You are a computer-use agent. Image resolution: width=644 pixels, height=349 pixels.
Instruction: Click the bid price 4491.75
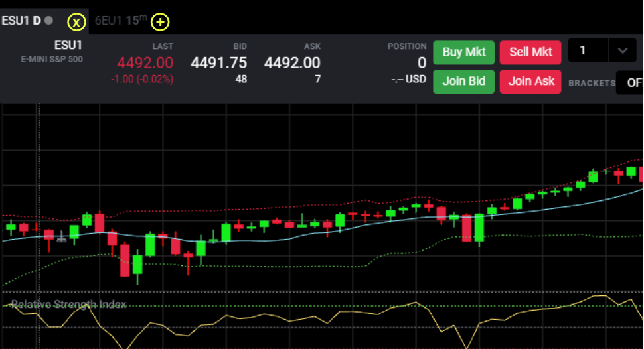218,63
